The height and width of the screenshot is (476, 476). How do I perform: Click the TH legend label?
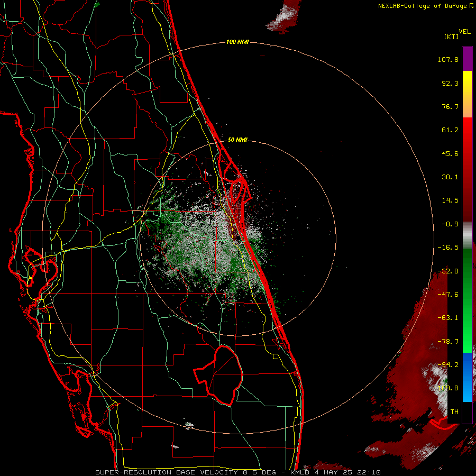click(454, 411)
